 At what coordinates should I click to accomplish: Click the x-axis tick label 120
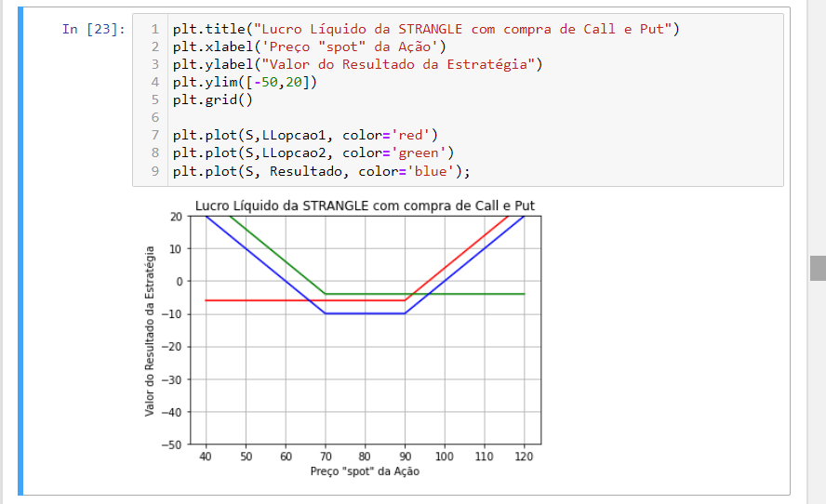[x=524, y=458]
